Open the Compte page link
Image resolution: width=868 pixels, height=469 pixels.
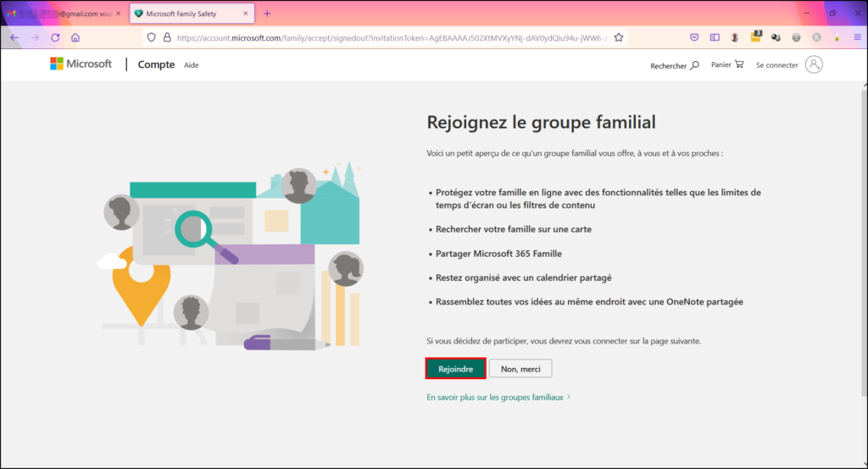click(x=156, y=64)
